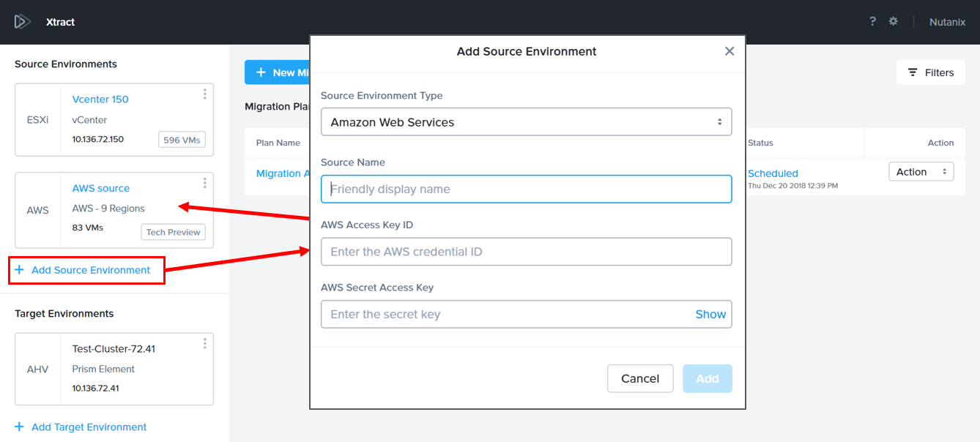Close the Add Source Environment dialog
This screenshot has width=980, height=442.
(729, 51)
